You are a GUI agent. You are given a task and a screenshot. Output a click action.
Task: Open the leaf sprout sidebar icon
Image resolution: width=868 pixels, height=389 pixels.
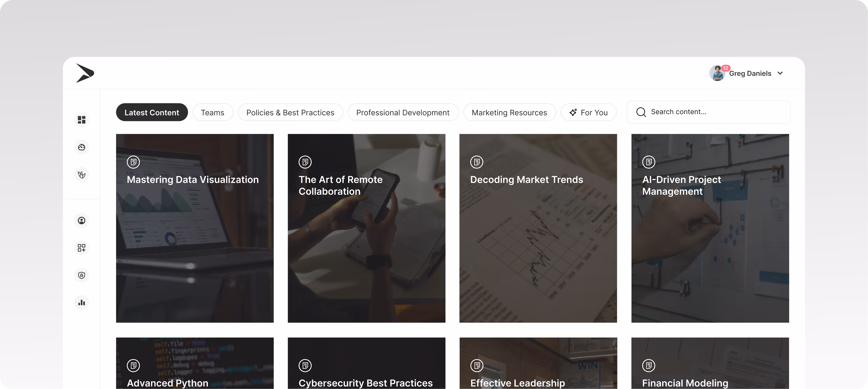coord(82,174)
